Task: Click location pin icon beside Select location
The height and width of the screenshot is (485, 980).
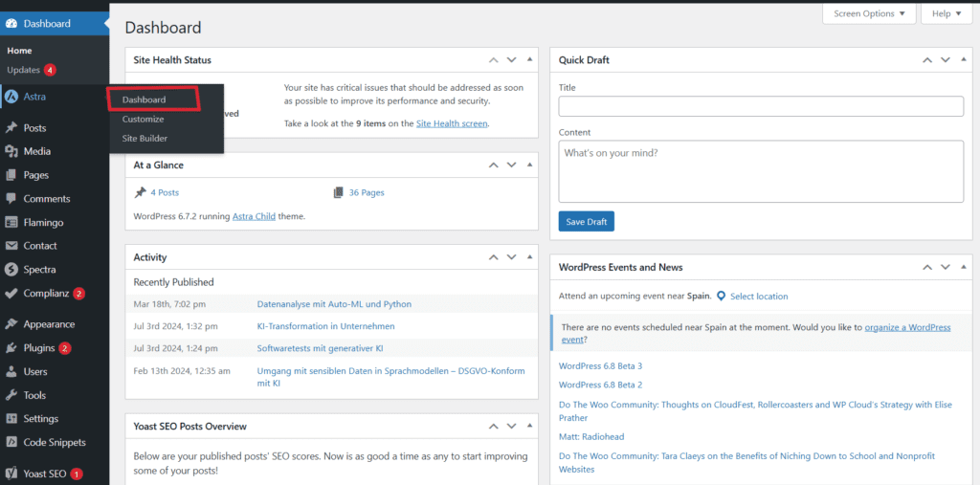Action: coord(721,297)
